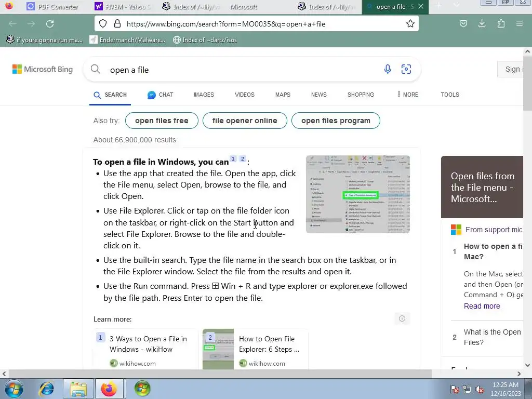
Task: Click citation number 1 superscript
Action: tap(233, 159)
